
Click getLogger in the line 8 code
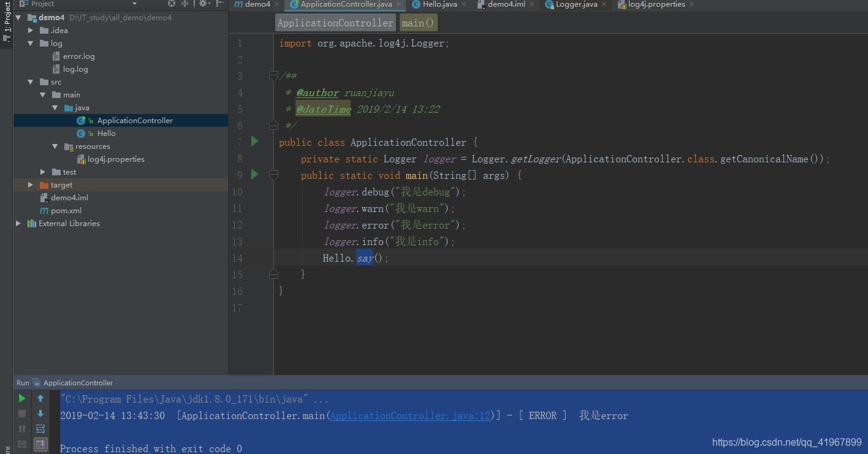point(536,159)
